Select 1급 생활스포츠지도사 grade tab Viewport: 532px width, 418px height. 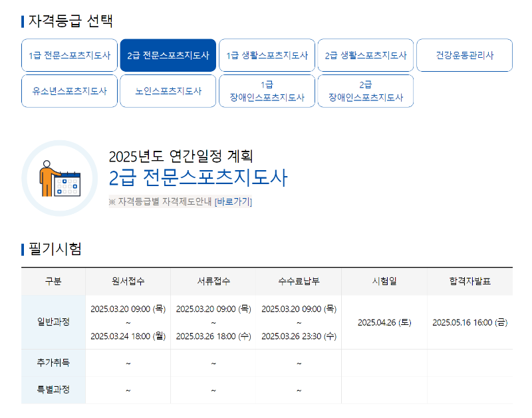click(x=267, y=55)
